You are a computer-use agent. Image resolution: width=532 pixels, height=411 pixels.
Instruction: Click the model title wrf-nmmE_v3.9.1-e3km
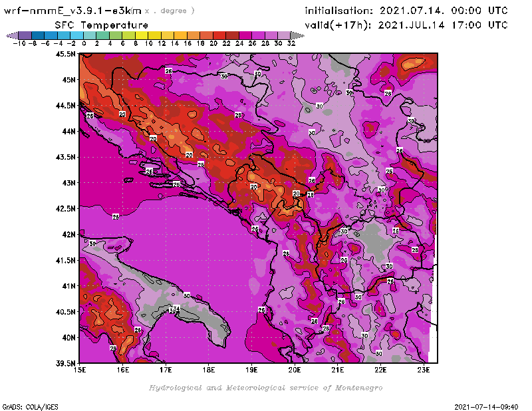click(72, 11)
